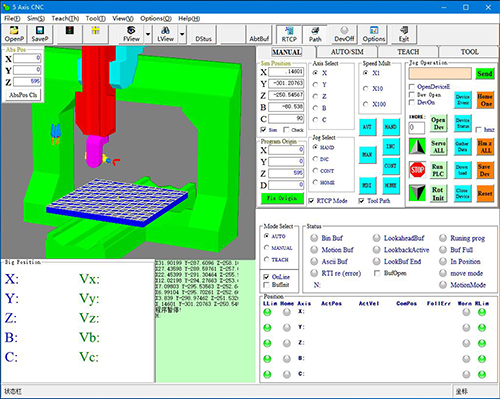
Task: Toggle the RTCP toolbar button
Action: [x=289, y=34]
